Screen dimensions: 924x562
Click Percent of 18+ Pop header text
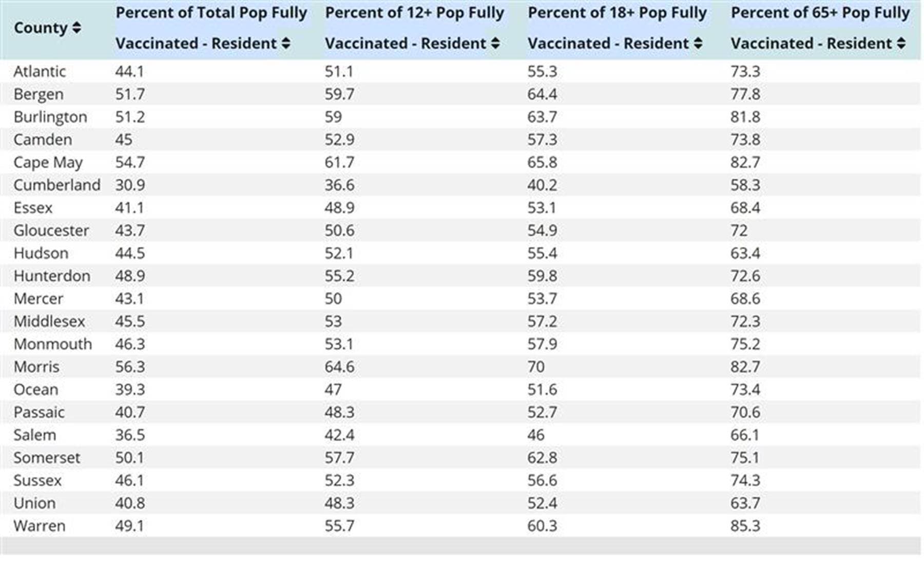[617, 13]
